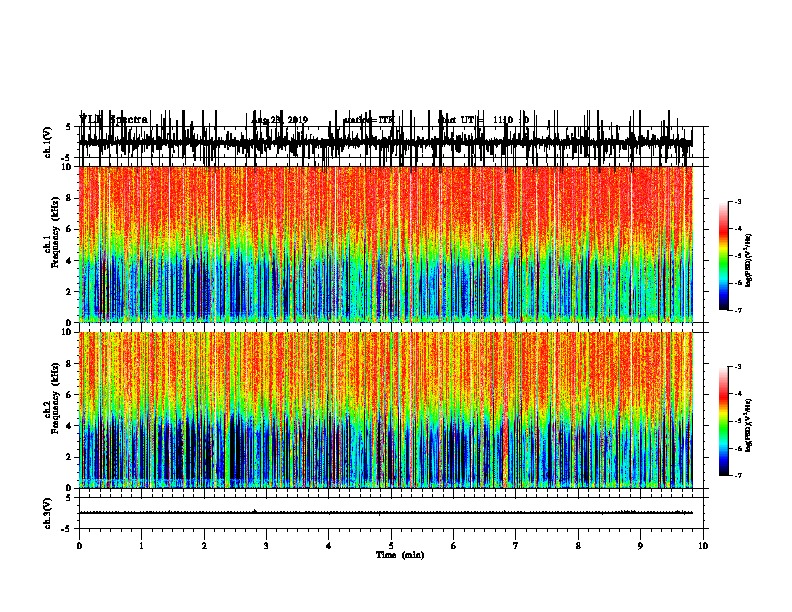Click the ch.1 spectrogram panel
Screen dimensions: 792x612
(x=386, y=244)
